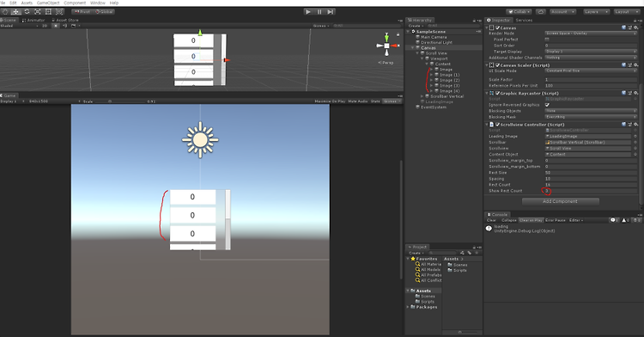Start Play mode with the Play button
Viewport: 644px width, 337px height.
point(308,12)
